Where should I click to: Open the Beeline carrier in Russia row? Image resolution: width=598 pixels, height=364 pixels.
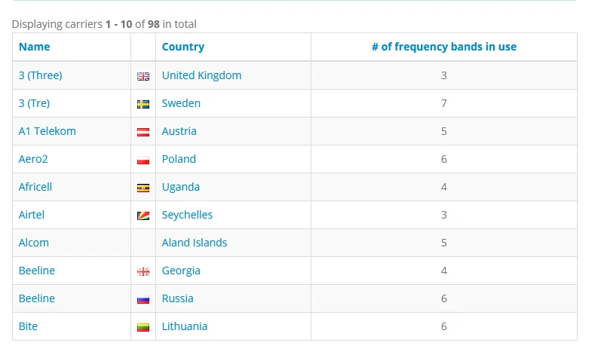(x=37, y=298)
